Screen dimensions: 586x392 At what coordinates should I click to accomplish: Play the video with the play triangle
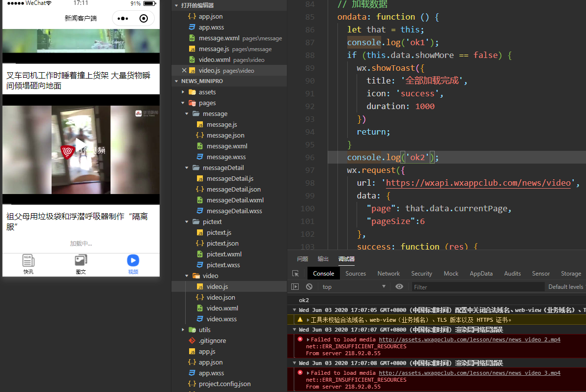tap(80, 146)
